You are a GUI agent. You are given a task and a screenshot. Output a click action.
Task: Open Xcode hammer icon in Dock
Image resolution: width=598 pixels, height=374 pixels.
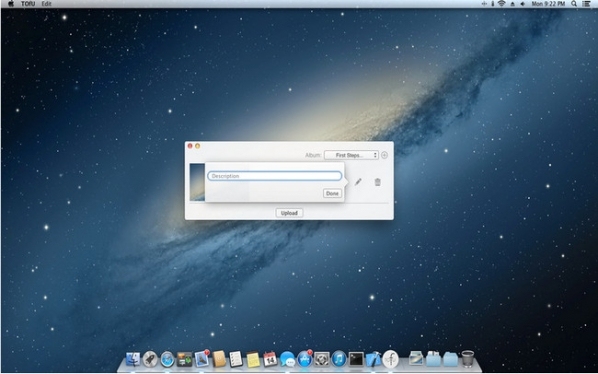pyautogui.click(x=373, y=359)
